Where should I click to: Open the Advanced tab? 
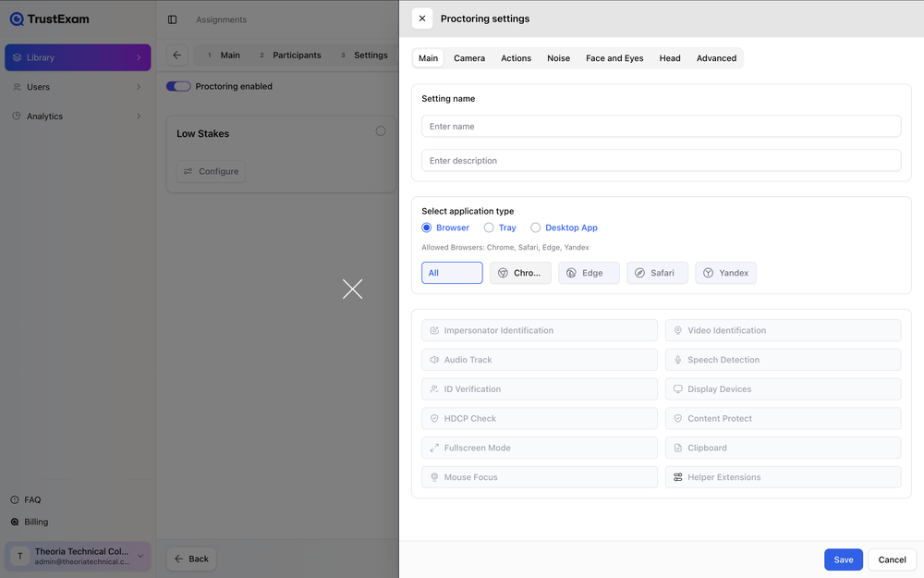[x=716, y=57]
